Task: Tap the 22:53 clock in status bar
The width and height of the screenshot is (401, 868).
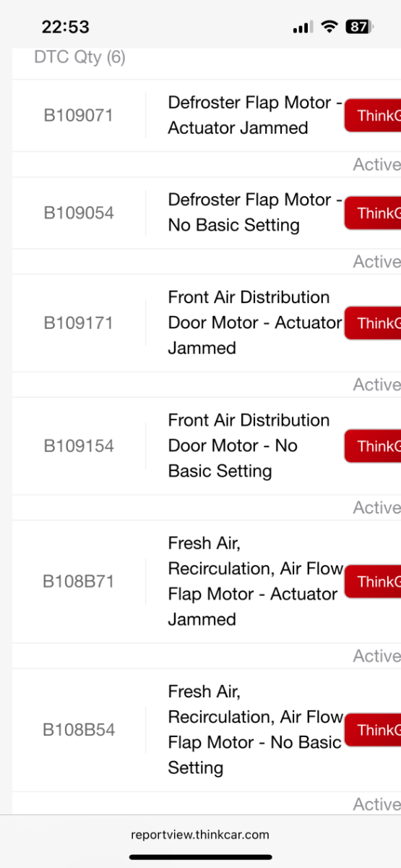Action: (x=65, y=27)
